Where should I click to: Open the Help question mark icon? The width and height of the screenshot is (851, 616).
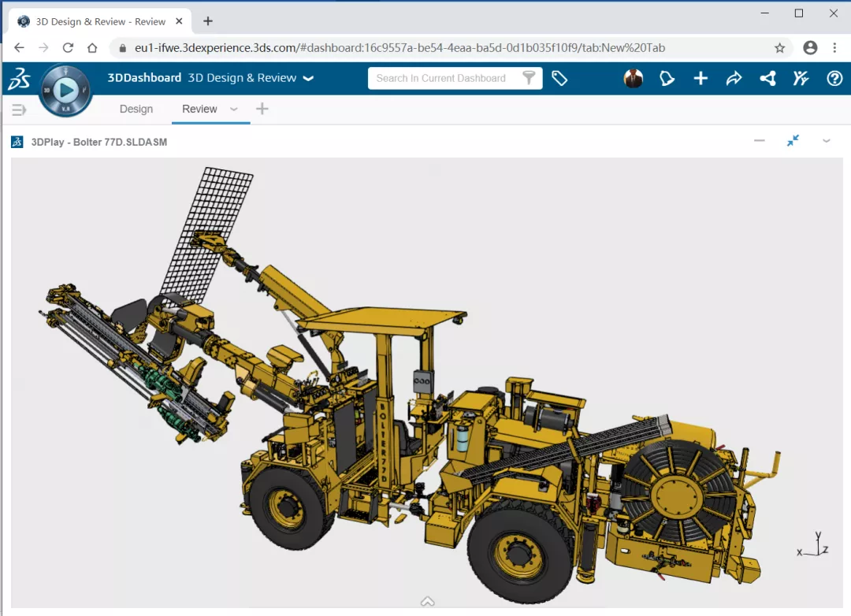(x=834, y=78)
